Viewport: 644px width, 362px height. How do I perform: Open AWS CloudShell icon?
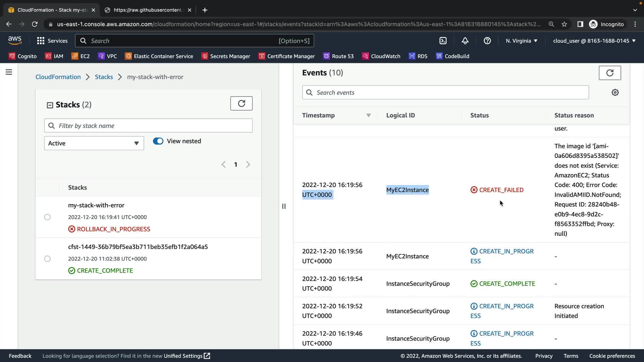click(x=443, y=41)
